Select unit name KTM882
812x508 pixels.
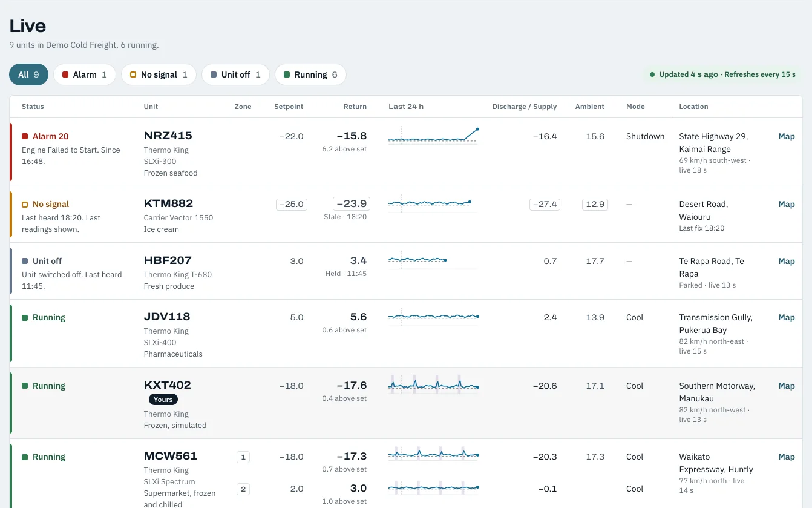coord(168,203)
